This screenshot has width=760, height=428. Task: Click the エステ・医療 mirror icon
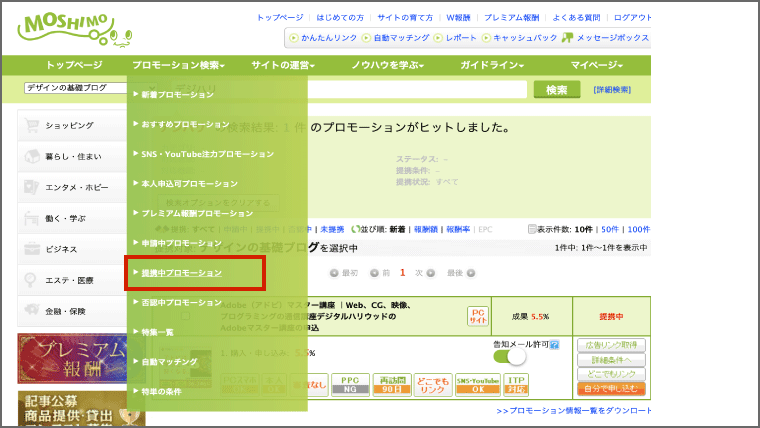[x=31, y=280]
